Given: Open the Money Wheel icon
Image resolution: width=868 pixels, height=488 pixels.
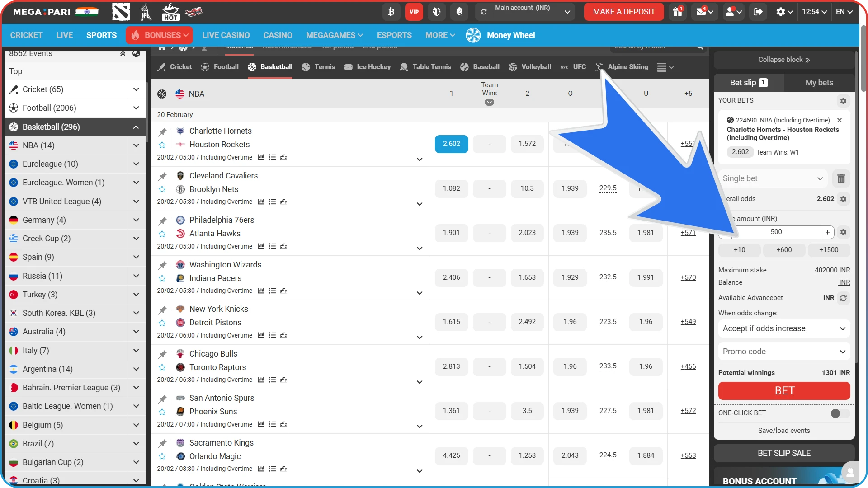Looking at the screenshot, I should point(473,35).
